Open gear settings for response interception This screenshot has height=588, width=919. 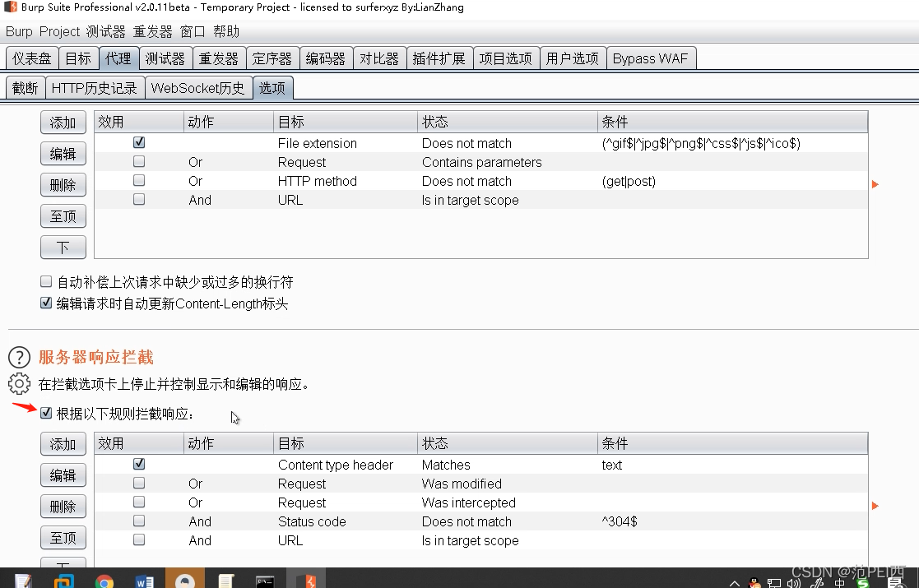tap(20, 383)
